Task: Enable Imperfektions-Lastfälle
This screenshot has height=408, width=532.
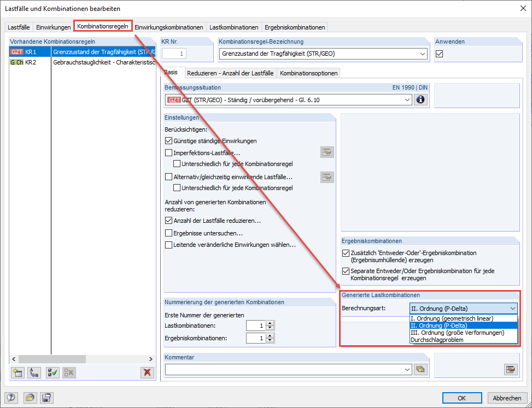Action: tap(169, 152)
